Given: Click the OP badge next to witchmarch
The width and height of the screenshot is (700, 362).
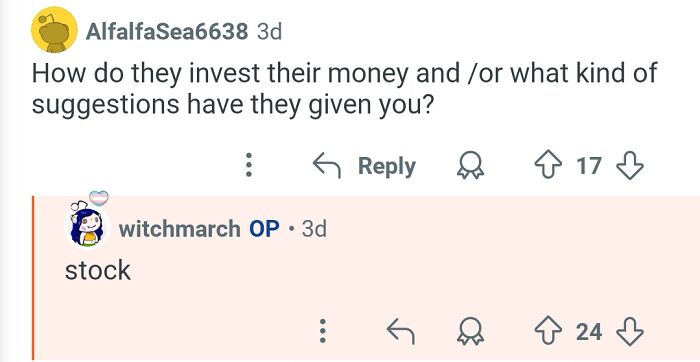Looking at the screenshot, I should pos(264,229).
